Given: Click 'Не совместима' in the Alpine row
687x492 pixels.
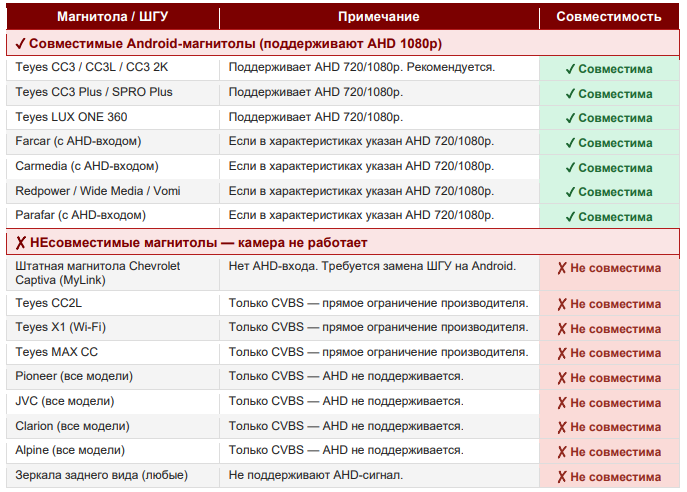Looking at the screenshot, I should click(x=609, y=452).
